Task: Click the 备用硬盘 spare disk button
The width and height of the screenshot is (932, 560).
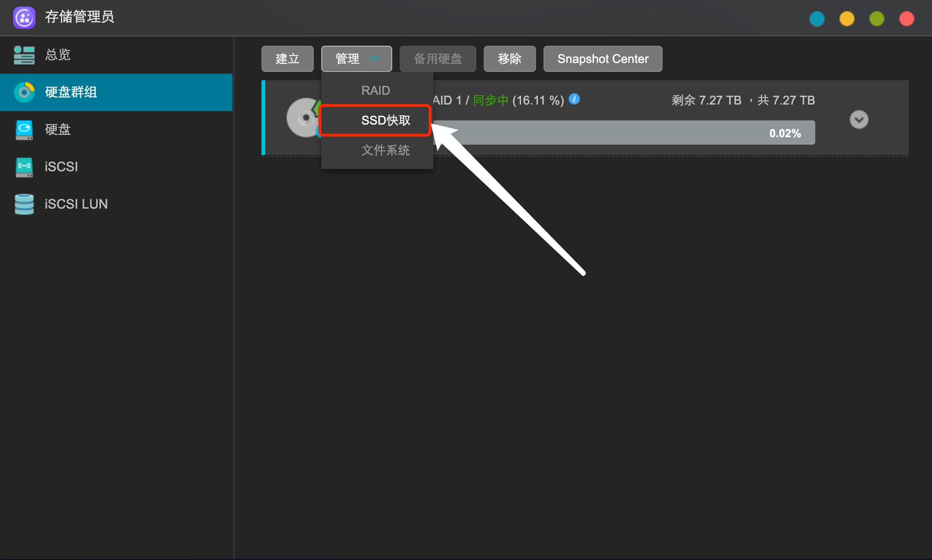Action: pyautogui.click(x=438, y=59)
